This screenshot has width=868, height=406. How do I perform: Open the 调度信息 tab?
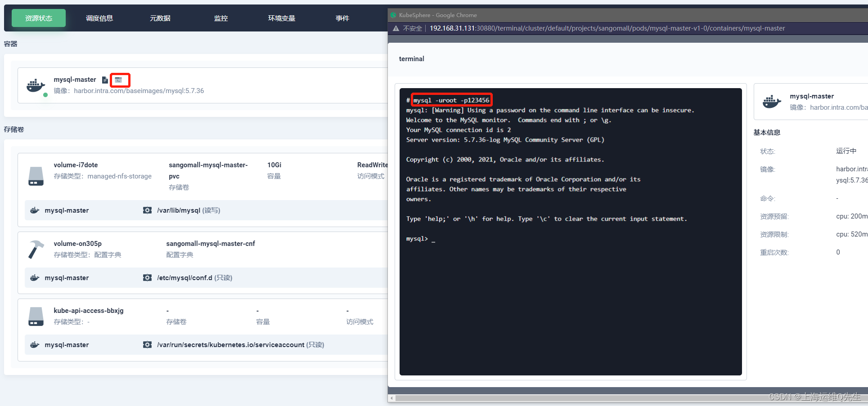[x=99, y=18]
